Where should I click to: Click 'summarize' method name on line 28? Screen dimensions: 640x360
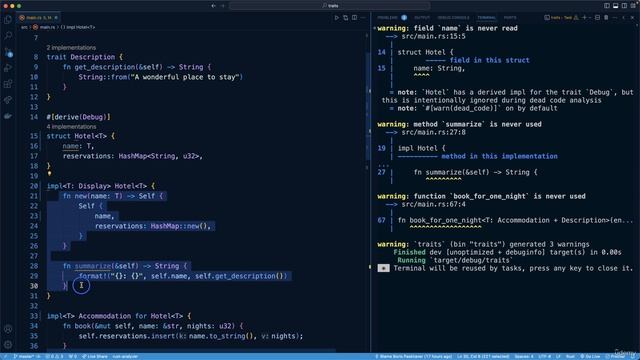[93, 266]
